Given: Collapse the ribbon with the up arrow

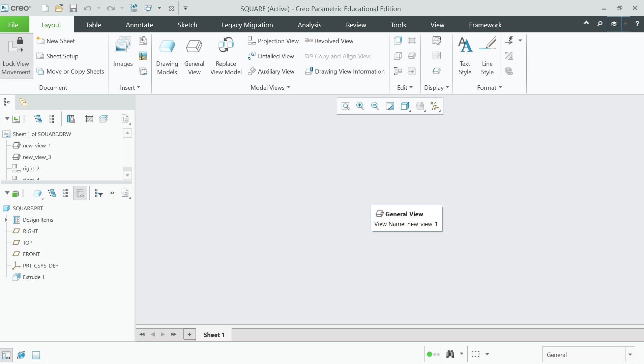Looking at the screenshot, I should pos(586,23).
